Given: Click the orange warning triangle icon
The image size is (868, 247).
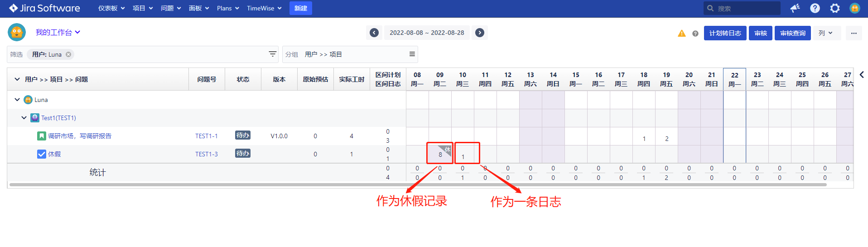Looking at the screenshot, I should coord(681,33).
